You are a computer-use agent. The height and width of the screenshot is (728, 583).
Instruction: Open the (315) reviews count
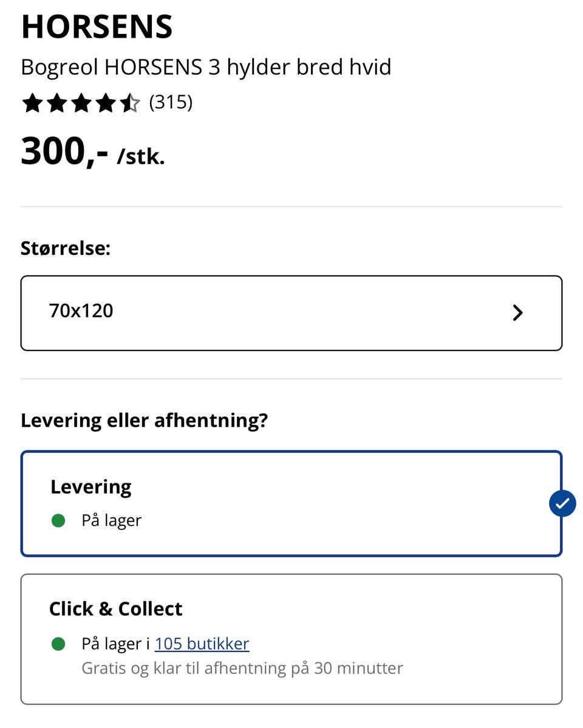click(171, 103)
